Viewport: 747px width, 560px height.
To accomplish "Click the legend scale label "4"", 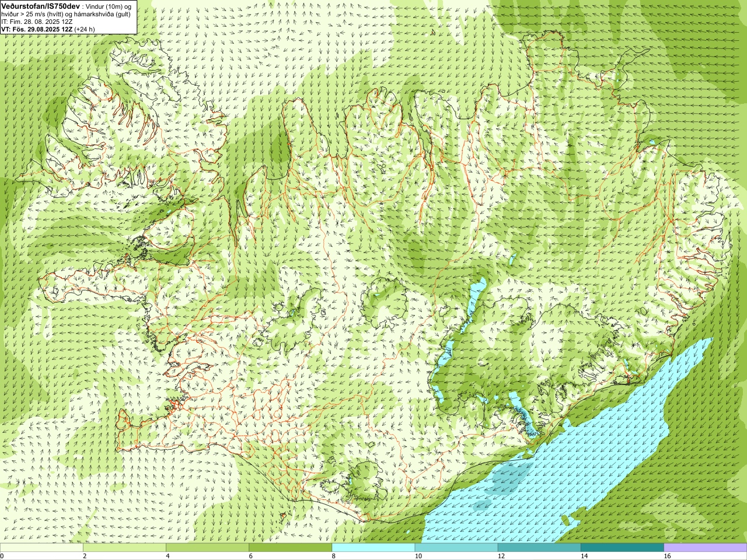I will [x=167, y=556].
